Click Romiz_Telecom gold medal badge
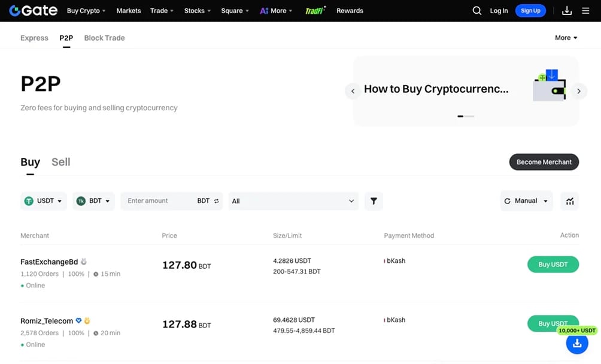The width and height of the screenshot is (601, 364). coord(87,320)
